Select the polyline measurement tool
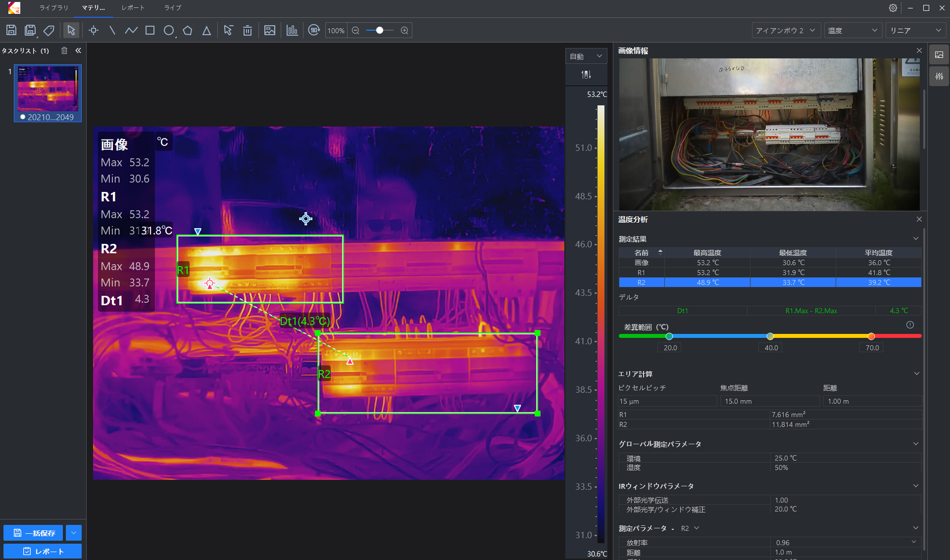This screenshot has width=950, height=560. click(x=131, y=31)
